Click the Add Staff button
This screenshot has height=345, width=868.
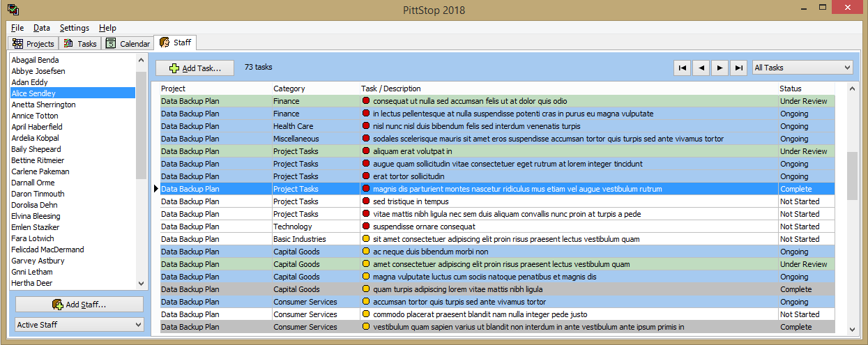79,305
